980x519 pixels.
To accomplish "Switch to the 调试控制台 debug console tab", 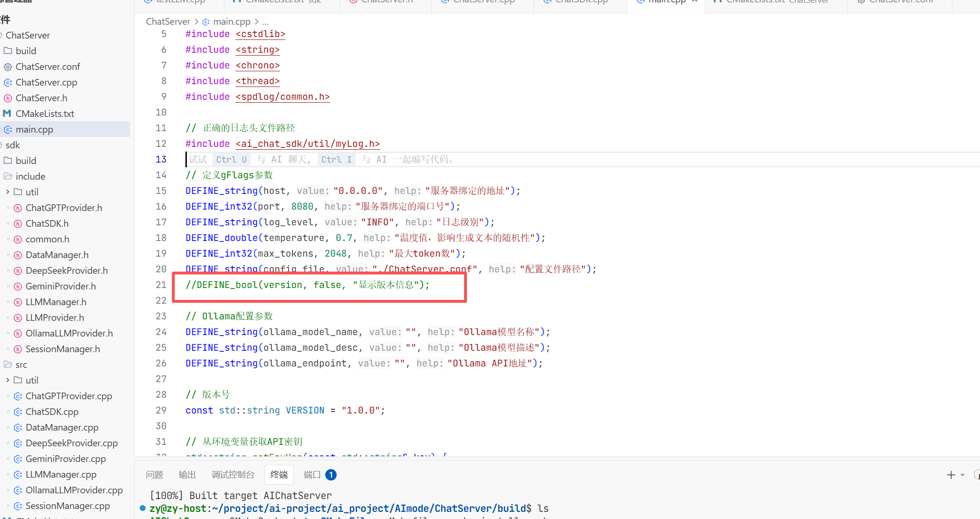I will point(233,475).
